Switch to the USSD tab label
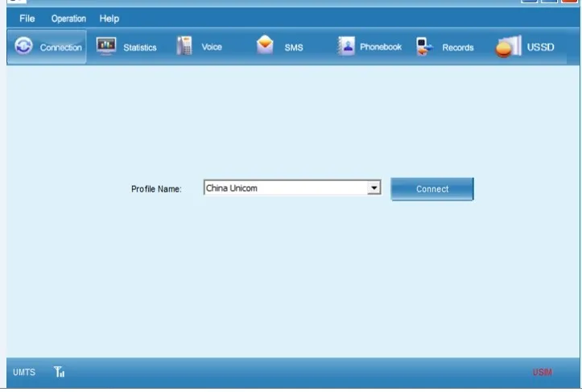The image size is (582, 392). click(540, 47)
